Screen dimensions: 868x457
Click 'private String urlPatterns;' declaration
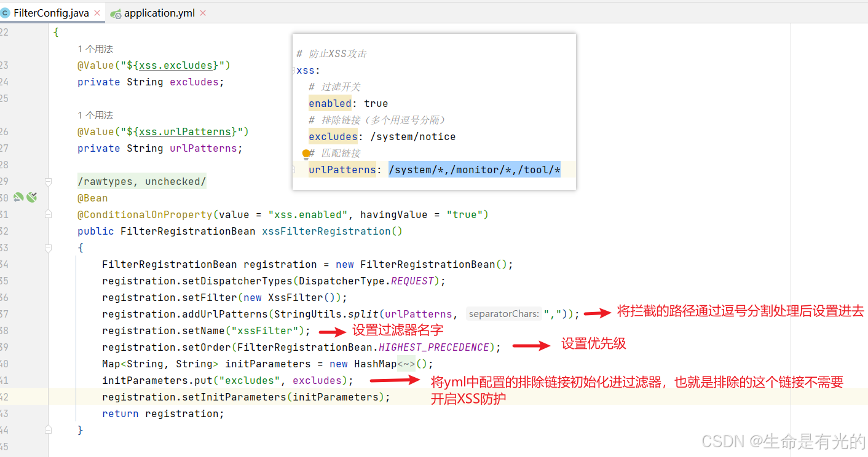point(160,148)
